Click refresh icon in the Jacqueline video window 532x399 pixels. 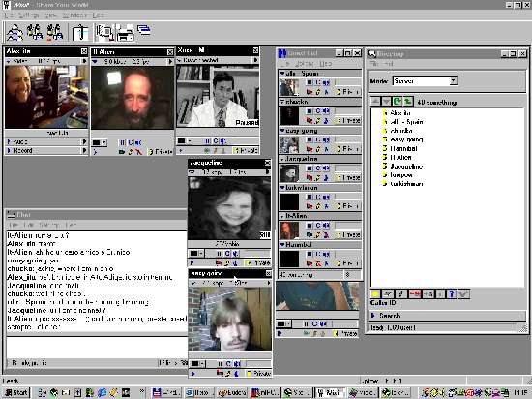tap(227, 254)
